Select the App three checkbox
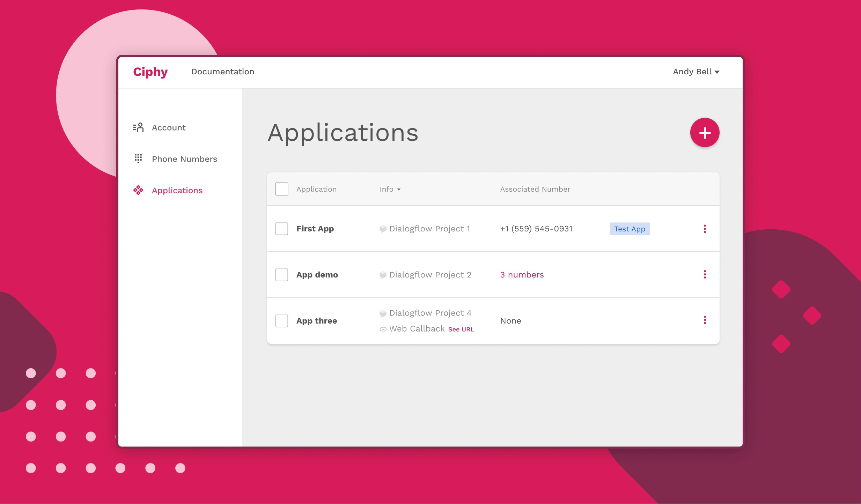861x504 pixels. click(281, 321)
